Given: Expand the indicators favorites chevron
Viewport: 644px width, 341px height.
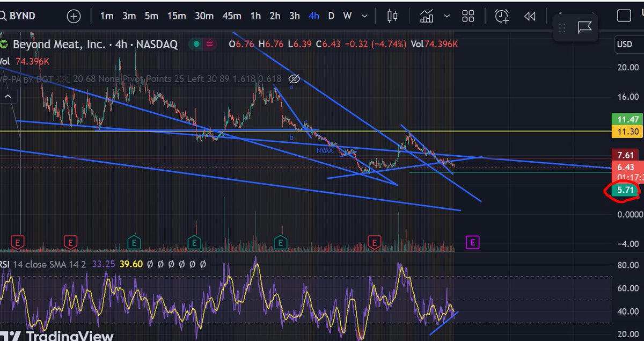Looking at the screenshot, I should click(x=447, y=16).
